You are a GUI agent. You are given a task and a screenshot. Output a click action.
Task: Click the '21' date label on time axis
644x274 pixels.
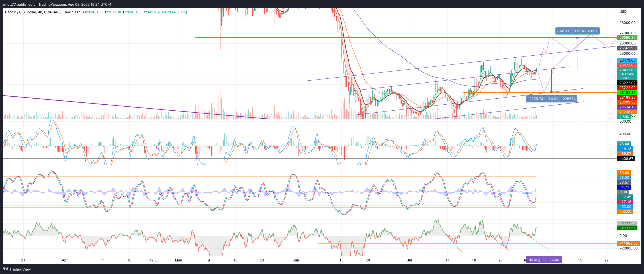(23, 260)
